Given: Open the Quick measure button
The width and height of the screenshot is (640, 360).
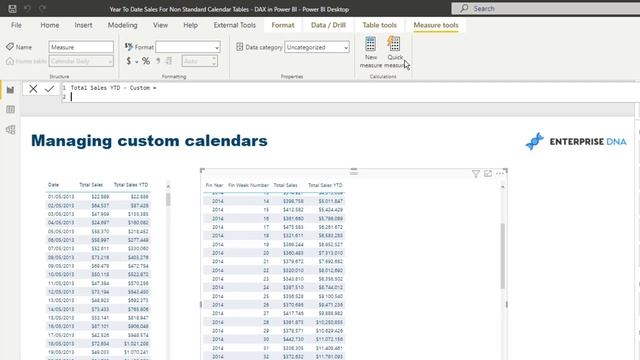Looking at the screenshot, I should coord(394,52).
